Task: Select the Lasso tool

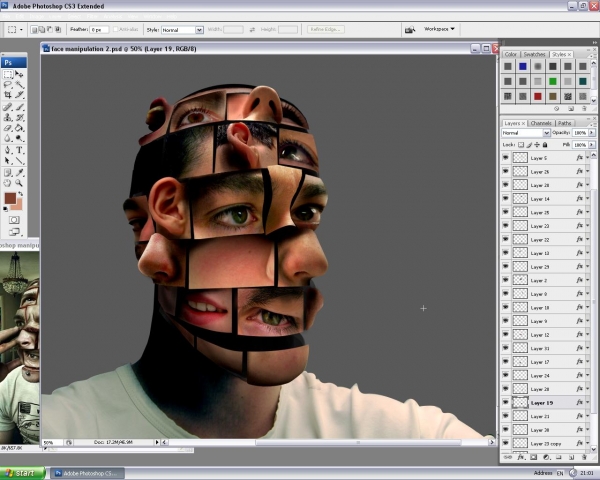Action: click(8, 85)
